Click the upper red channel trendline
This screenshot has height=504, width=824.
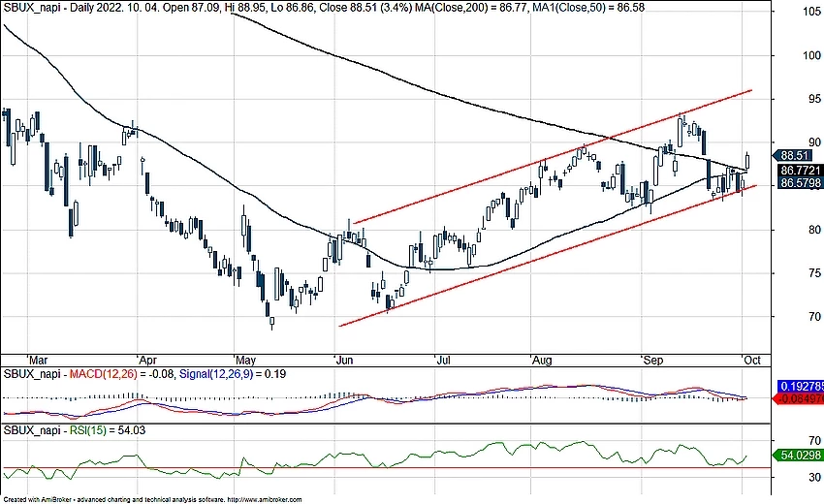(553, 157)
